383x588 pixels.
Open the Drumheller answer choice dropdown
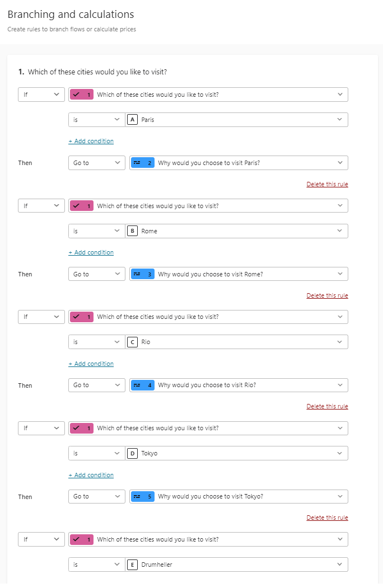point(236,565)
